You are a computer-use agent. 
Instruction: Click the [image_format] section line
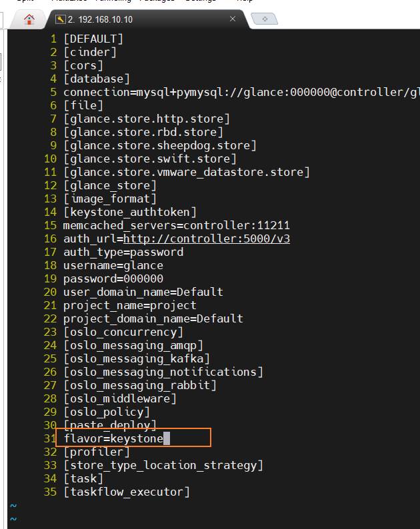pyautogui.click(x=110, y=199)
